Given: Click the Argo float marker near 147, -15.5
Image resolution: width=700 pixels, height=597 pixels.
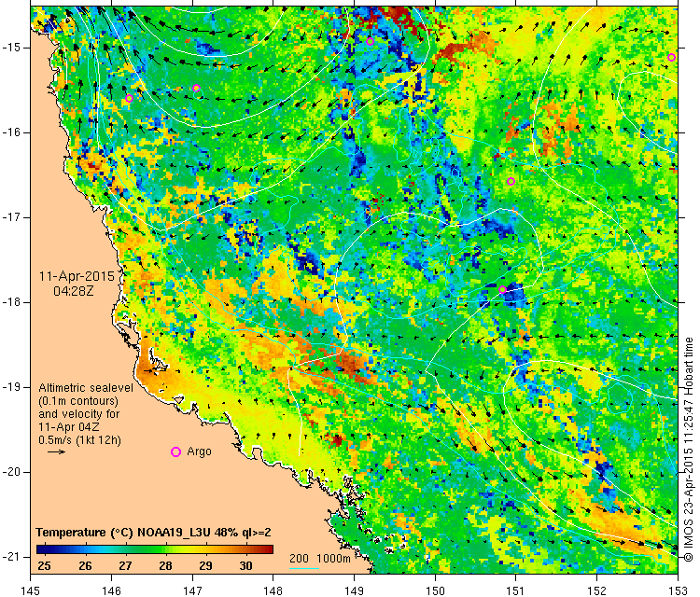Looking at the screenshot, I should (196, 88).
